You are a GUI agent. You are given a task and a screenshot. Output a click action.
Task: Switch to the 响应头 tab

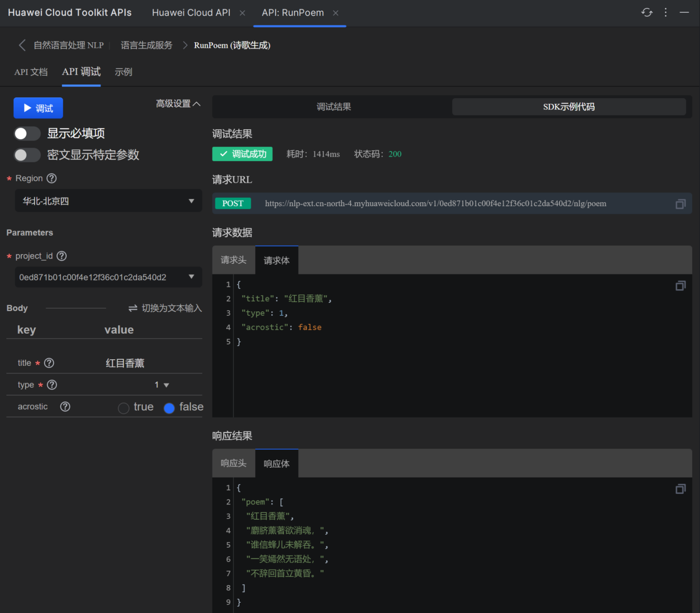pyautogui.click(x=233, y=463)
